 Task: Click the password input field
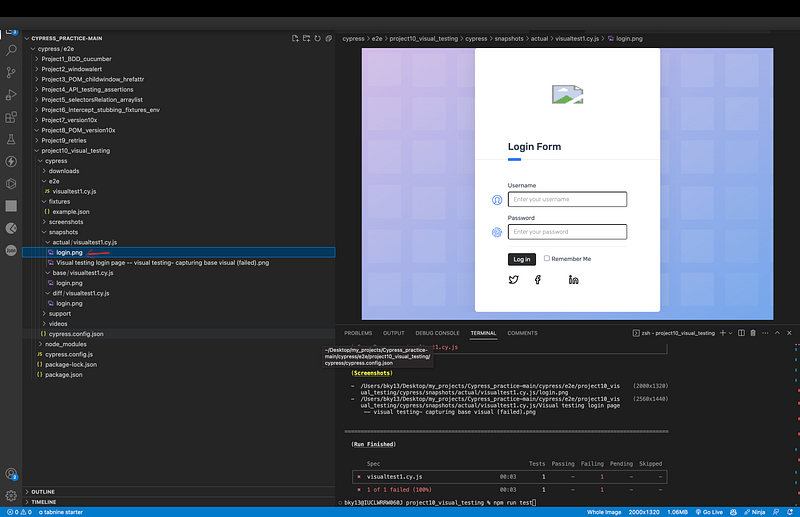(x=567, y=232)
